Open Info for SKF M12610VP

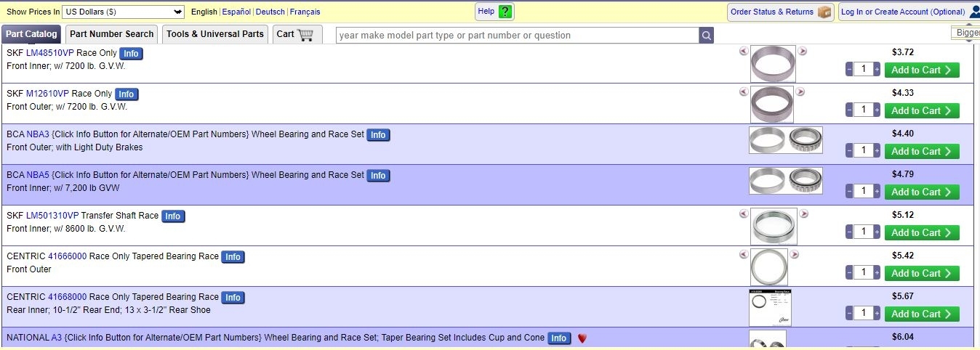pos(126,94)
